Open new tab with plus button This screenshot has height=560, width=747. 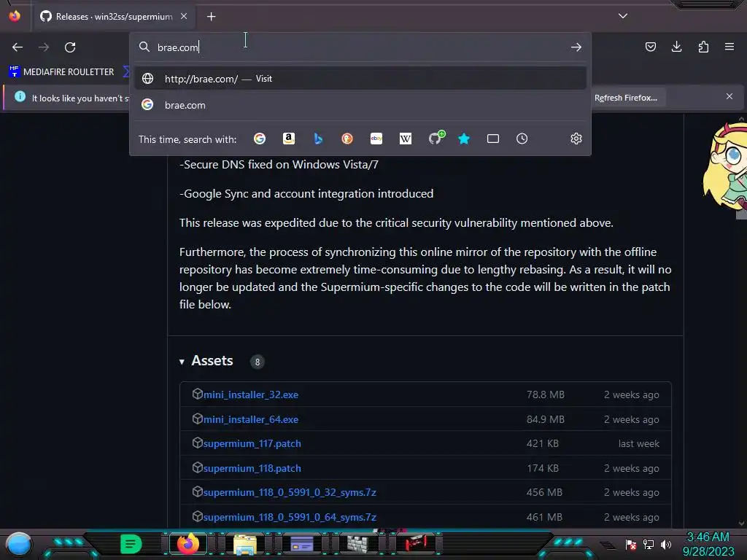pos(211,17)
